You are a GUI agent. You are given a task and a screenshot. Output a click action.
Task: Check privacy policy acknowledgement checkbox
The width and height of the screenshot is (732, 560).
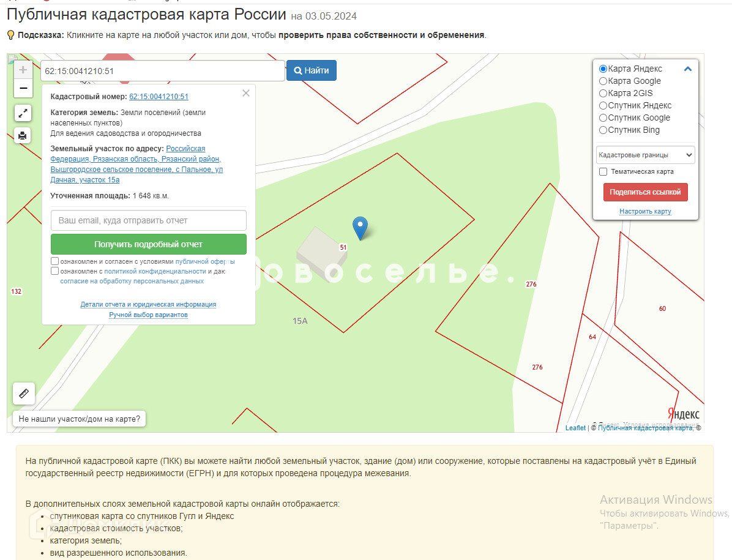[54, 271]
